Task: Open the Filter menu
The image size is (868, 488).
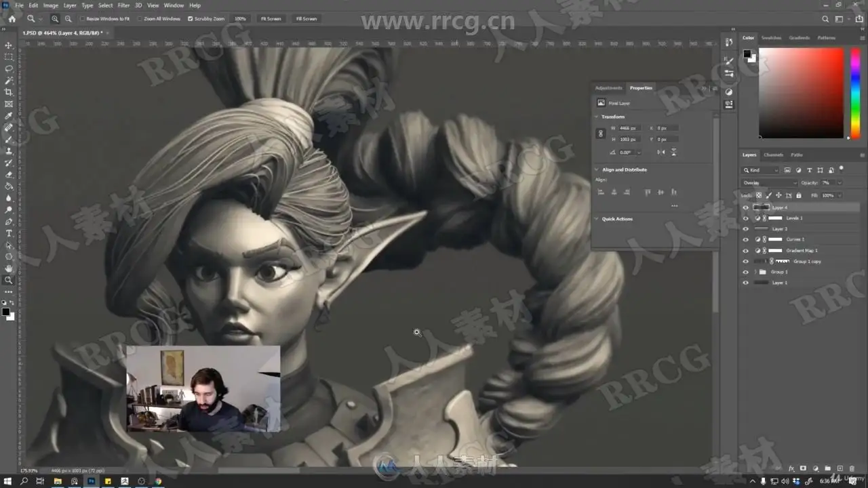Action: pyautogui.click(x=123, y=5)
